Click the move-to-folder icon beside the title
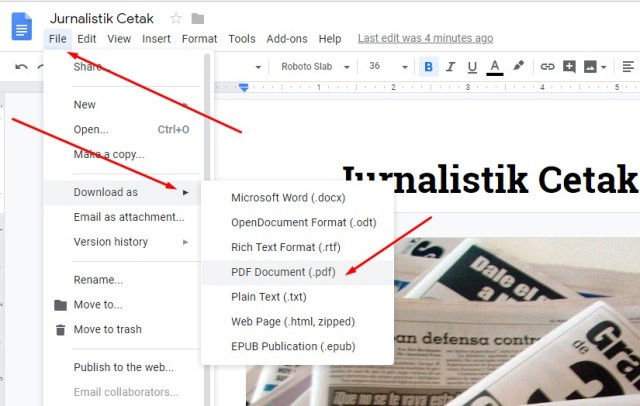The width and height of the screenshot is (640, 406). [x=198, y=18]
